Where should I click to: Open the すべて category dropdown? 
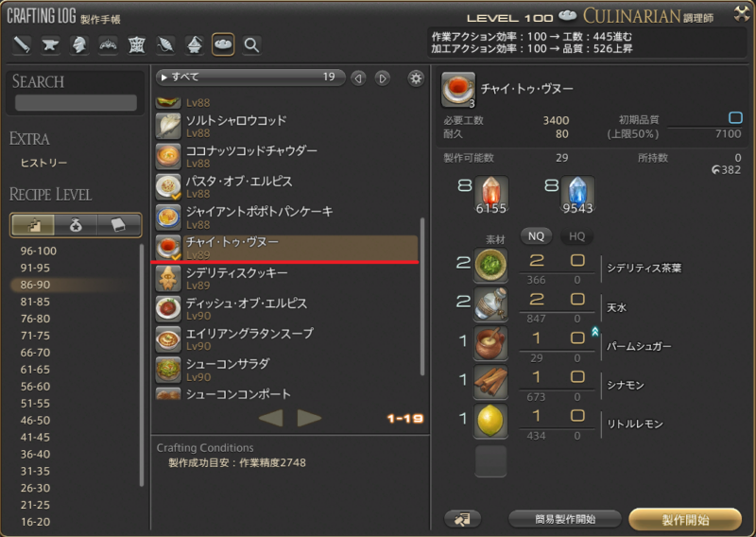(x=250, y=78)
